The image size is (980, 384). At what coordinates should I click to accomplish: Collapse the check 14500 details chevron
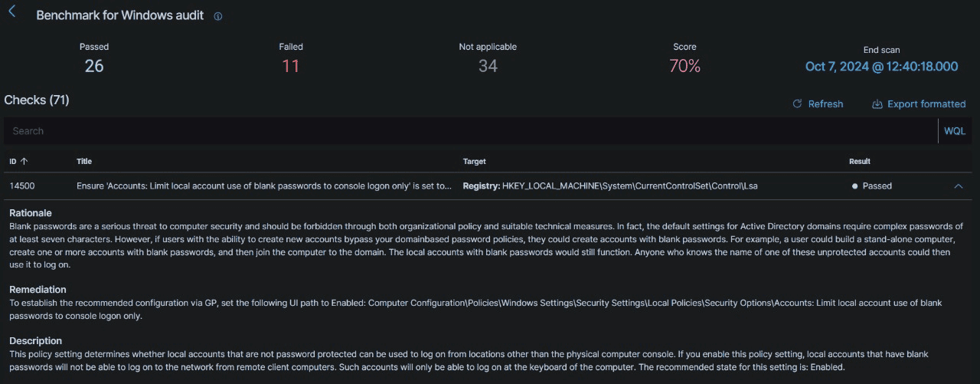(959, 185)
